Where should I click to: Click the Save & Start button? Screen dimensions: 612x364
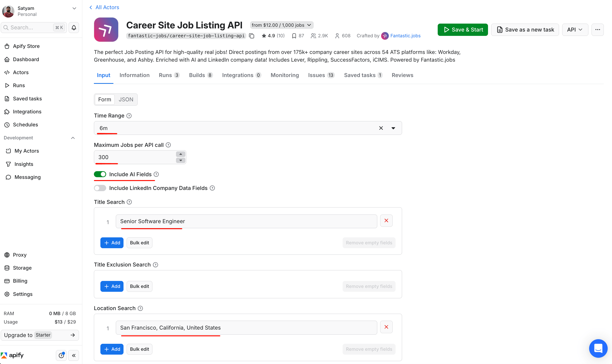pos(463,30)
